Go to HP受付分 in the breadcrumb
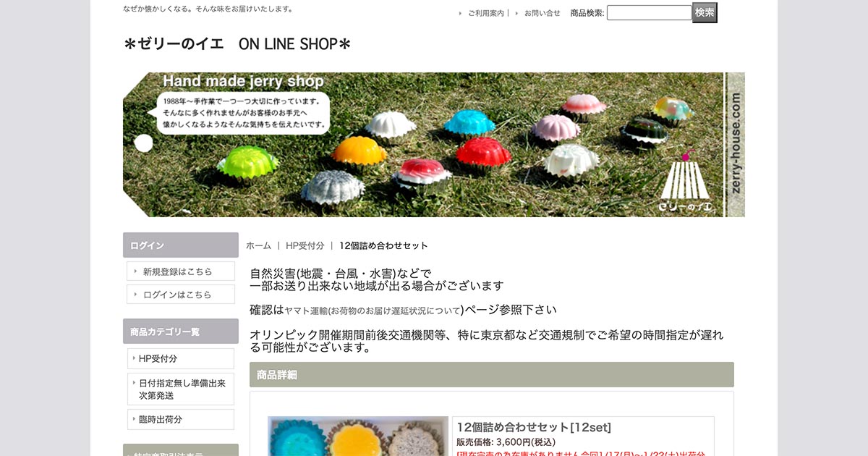The width and height of the screenshot is (868, 456). (305, 246)
